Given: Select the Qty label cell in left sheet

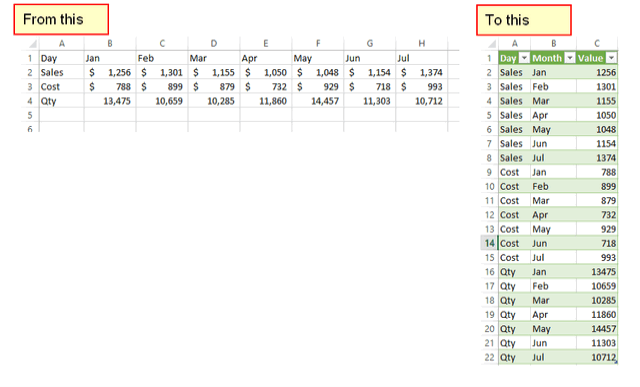Looking at the screenshot, I should pyautogui.click(x=62, y=101).
